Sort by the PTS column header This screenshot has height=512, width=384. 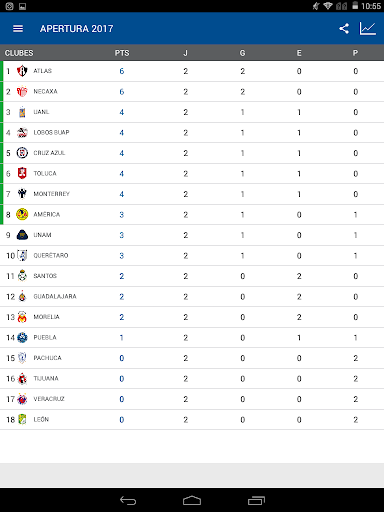coord(122,53)
